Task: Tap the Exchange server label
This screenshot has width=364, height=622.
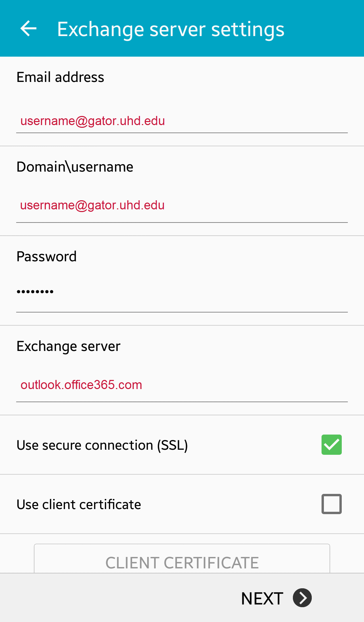Action: point(68,347)
